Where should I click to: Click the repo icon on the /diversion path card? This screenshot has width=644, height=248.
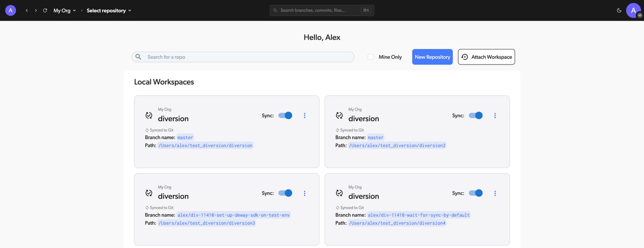149,115
